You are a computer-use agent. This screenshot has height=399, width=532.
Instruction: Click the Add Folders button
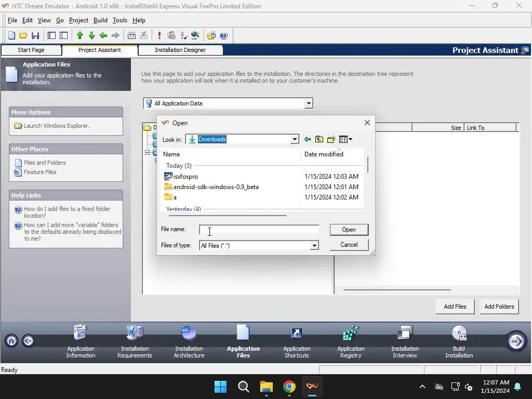tap(499, 307)
